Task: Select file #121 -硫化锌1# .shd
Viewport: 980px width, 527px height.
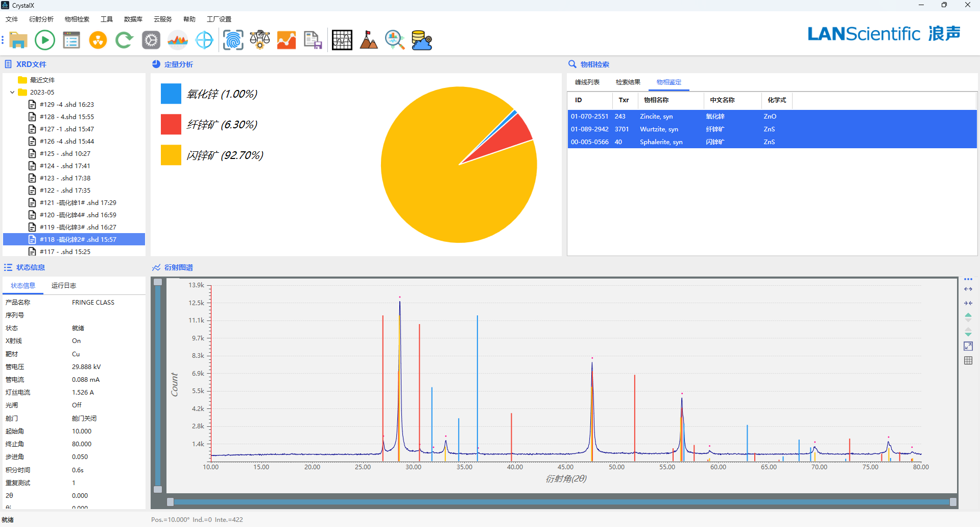Action: pos(78,203)
